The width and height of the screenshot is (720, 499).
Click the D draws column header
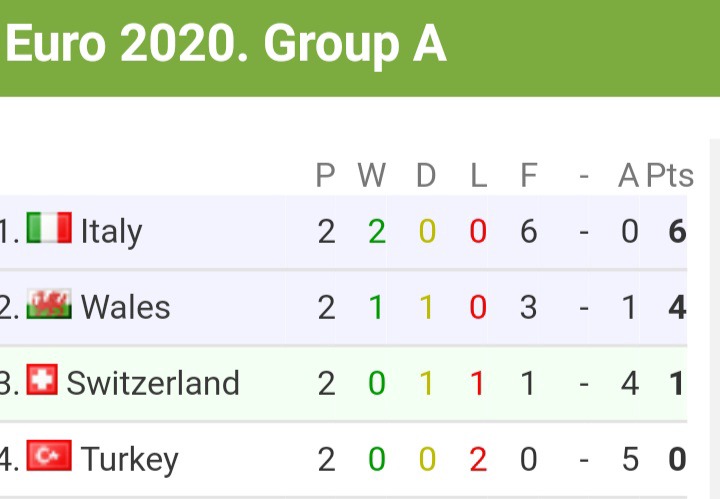[x=426, y=176]
